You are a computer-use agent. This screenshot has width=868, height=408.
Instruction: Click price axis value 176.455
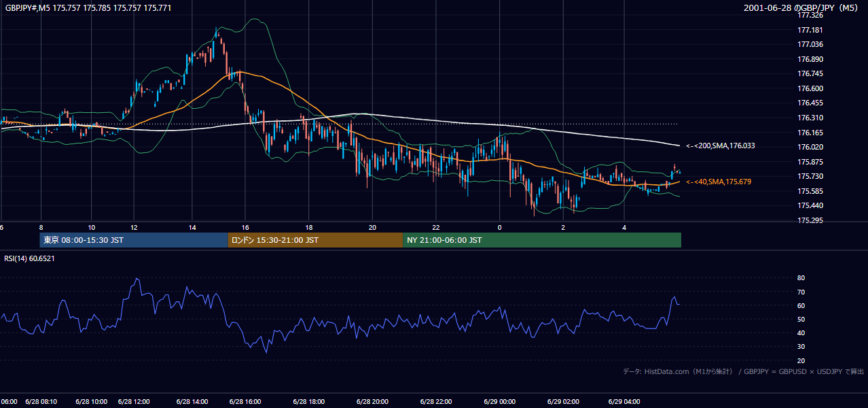(810, 103)
